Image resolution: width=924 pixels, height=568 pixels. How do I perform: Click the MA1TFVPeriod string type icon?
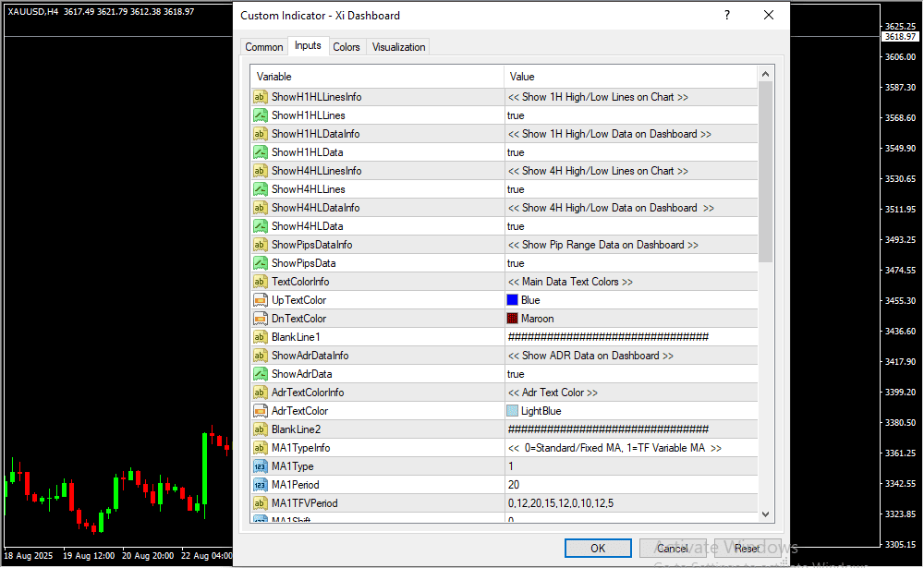(260, 503)
